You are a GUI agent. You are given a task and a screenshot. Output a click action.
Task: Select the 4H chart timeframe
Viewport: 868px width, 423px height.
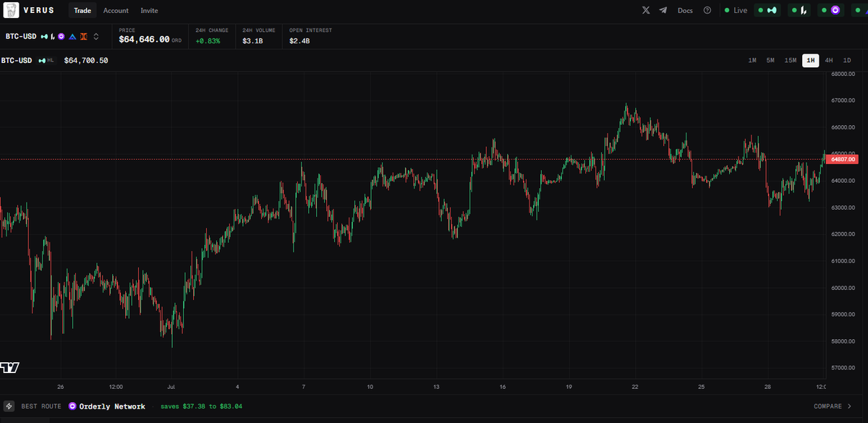click(829, 61)
